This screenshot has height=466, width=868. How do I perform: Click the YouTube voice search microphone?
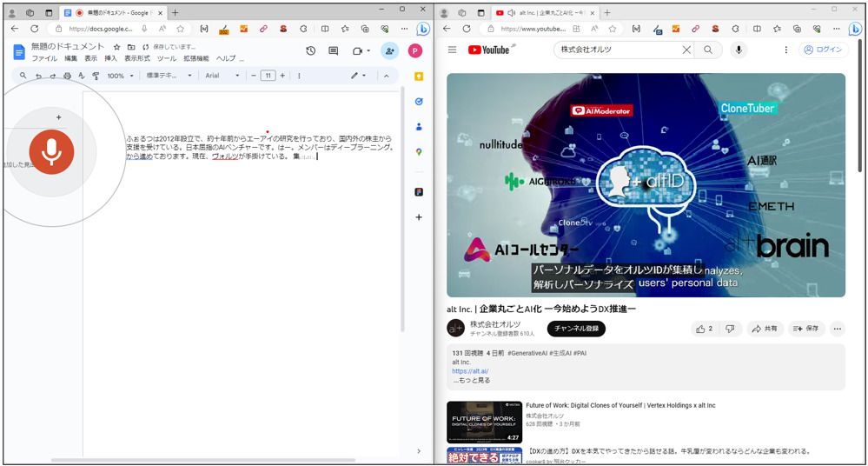pos(739,50)
